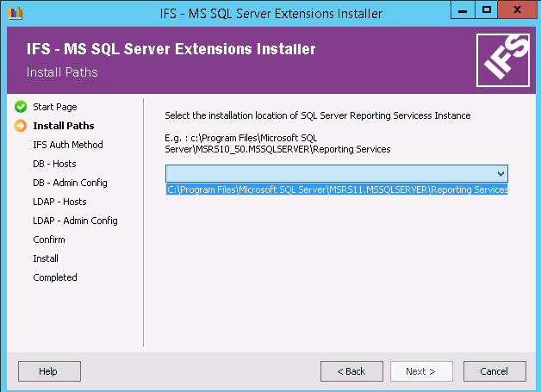The width and height of the screenshot is (541, 392).
Task: Jump to DB - Hosts step
Action: coord(55,164)
